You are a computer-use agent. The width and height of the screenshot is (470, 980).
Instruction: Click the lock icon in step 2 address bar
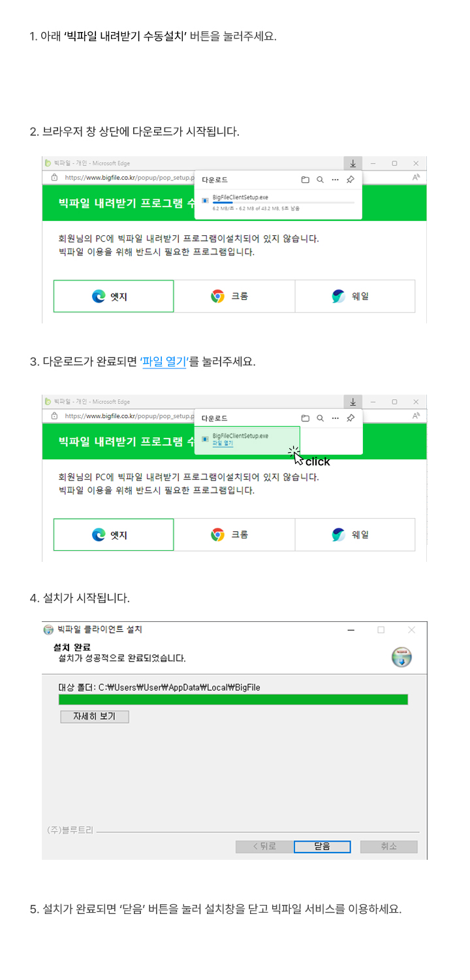[54, 177]
